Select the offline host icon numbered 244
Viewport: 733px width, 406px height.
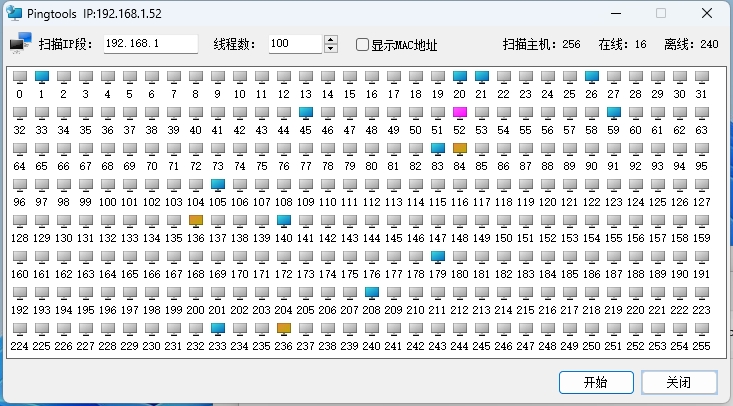tap(460, 329)
